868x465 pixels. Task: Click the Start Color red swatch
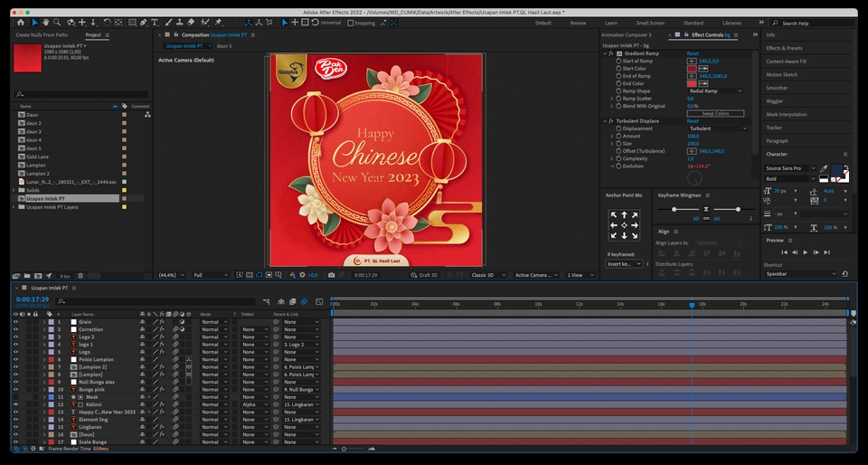click(692, 69)
